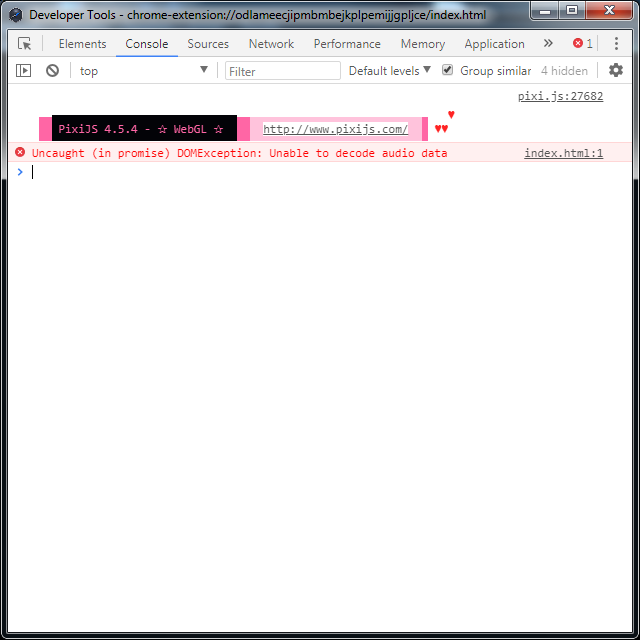The image size is (640, 640).
Task: Open the Elements tab
Action: point(82,44)
